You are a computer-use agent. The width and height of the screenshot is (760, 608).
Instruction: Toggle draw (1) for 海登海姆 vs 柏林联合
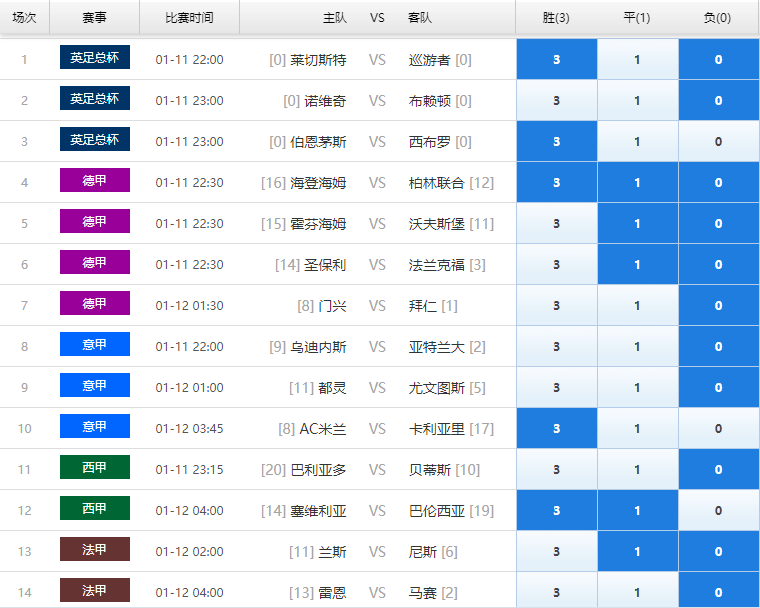pyautogui.click(x=637, y=182)
